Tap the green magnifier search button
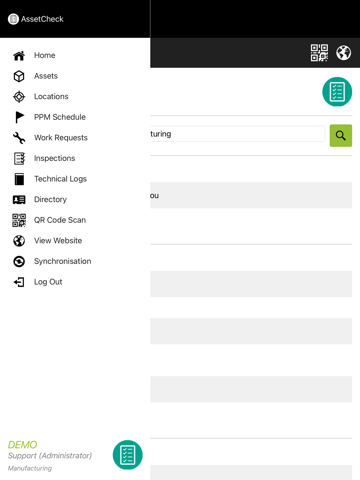360x480 pixels. point(341,135)
